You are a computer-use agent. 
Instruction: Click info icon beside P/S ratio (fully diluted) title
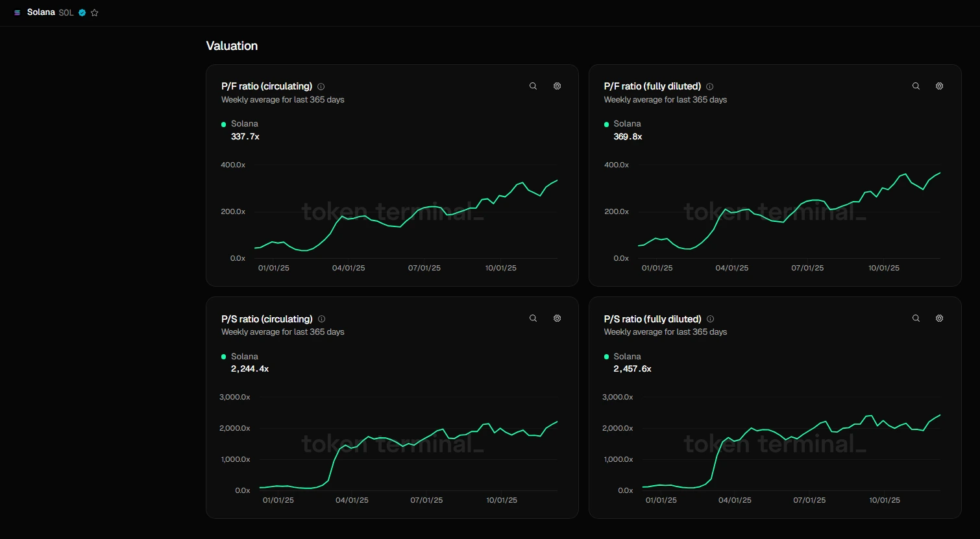tap(710, 319)
